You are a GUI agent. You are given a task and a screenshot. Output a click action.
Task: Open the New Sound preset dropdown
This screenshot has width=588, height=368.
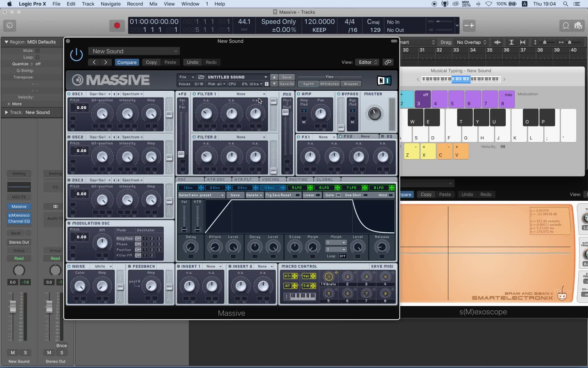click(x=134, y=51)
